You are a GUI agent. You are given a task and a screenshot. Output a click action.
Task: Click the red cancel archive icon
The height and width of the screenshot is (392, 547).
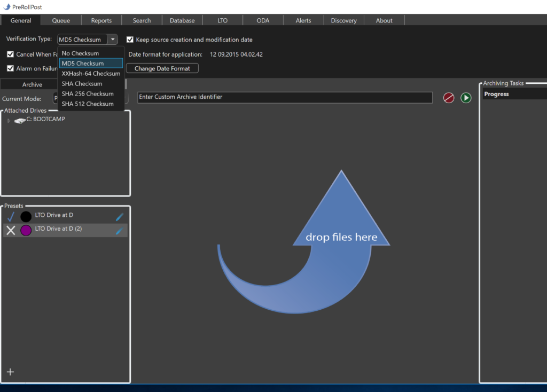pyautogui.click(x=448, y=98)
